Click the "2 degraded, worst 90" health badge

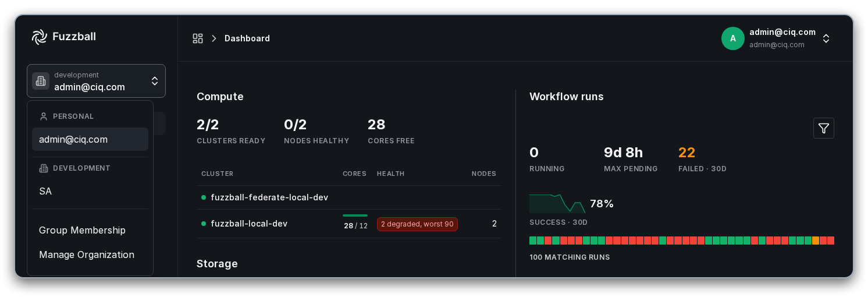click(417, 224)
